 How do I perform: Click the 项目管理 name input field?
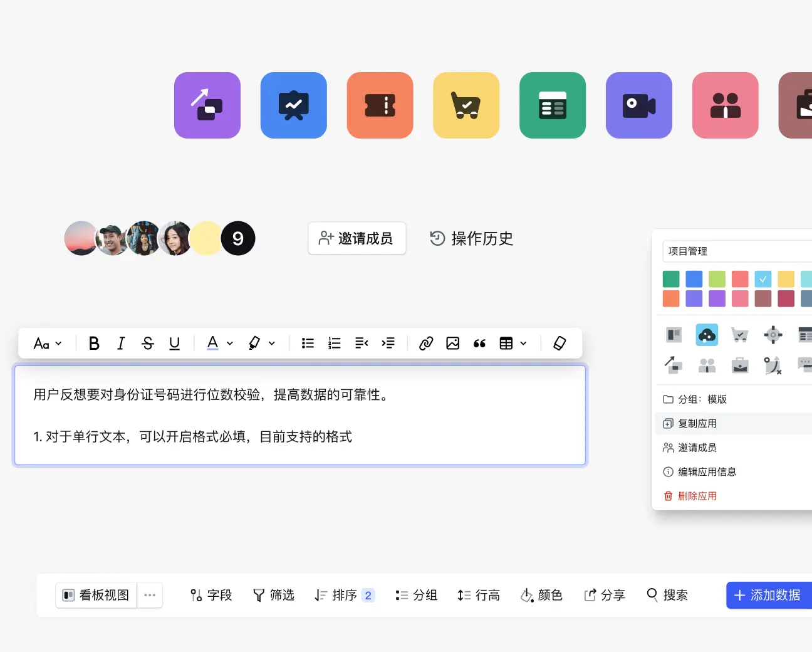click(x=736, y=251)
